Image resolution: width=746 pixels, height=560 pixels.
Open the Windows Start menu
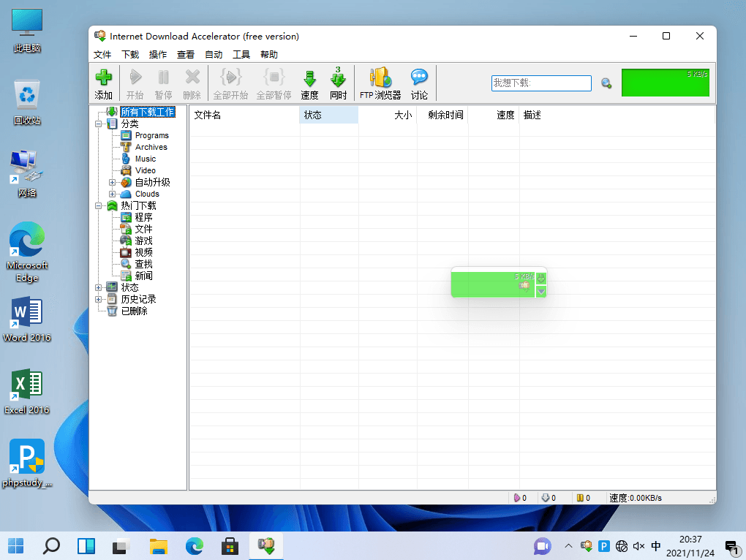[x=15, y=545]
